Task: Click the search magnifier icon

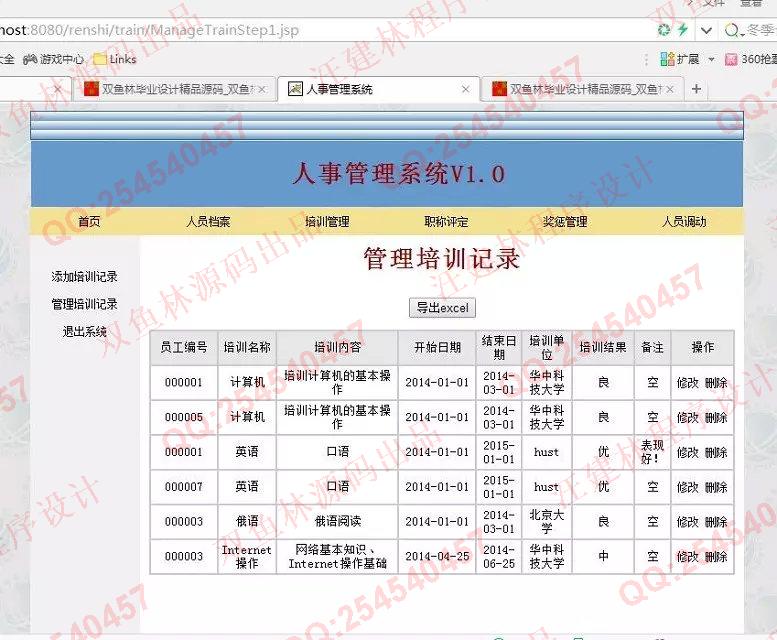Action: coord(731,31)
